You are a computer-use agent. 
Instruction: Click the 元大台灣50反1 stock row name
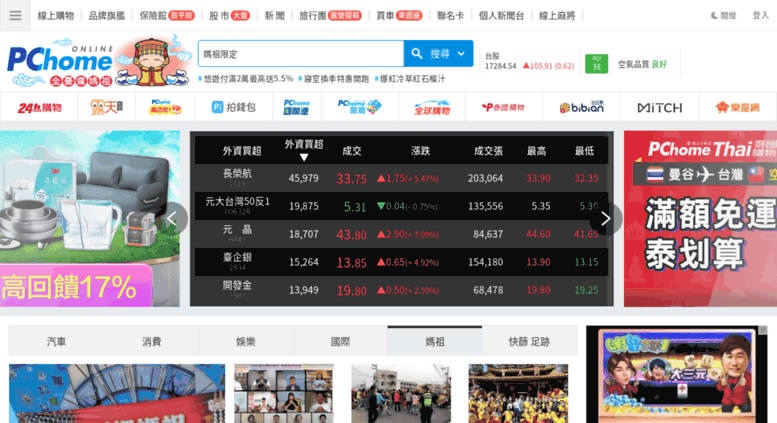(237, 201)
